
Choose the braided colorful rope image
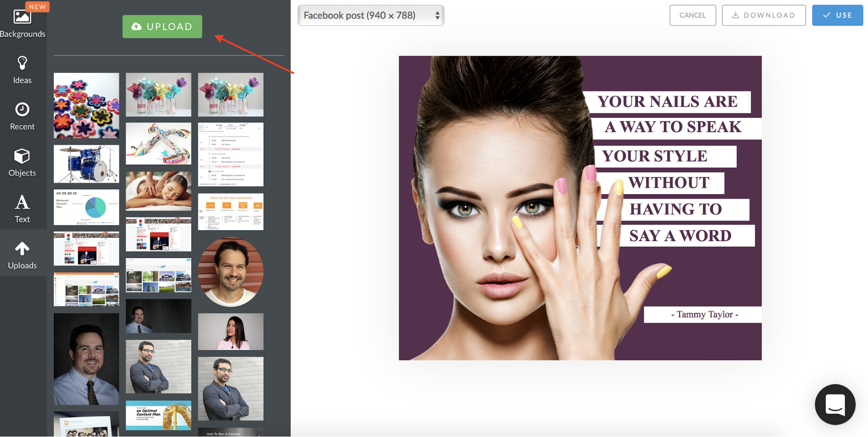(x=158, y=143)
